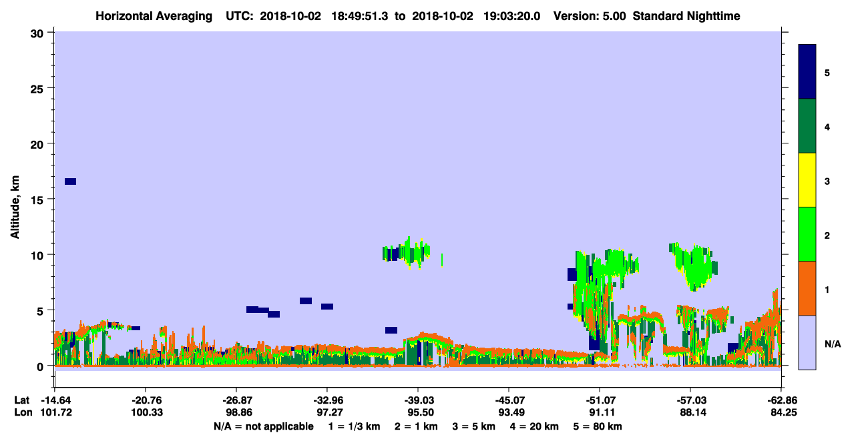
Task: Click legend text '4 = 20 km'
Action: click(x=535, y=426)
